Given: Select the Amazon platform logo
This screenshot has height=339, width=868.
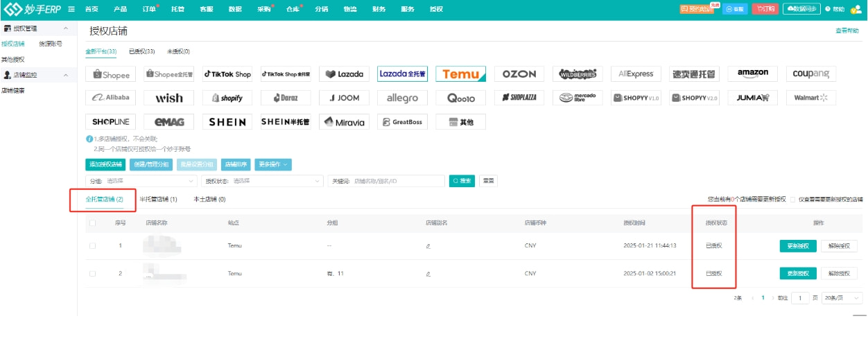Looking at the screenshot, I should [752, 74].
